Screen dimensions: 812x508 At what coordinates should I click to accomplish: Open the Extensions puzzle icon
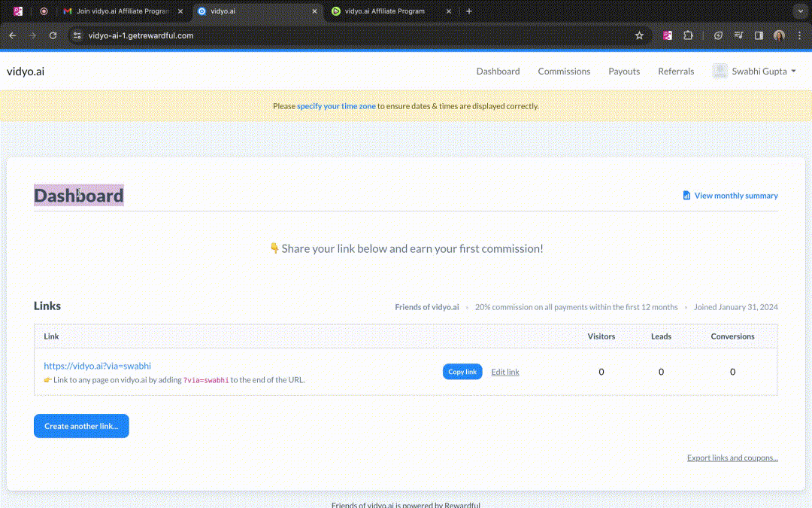(688, 36)
